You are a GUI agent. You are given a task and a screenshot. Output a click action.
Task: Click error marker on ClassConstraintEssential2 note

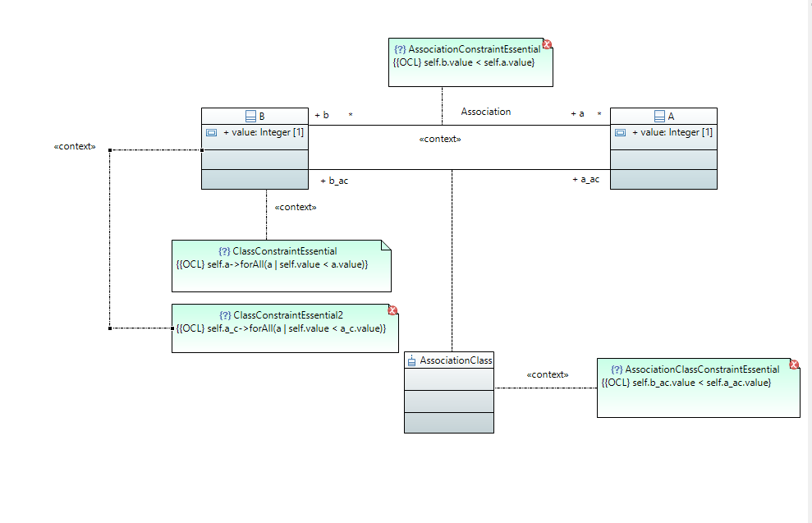point(392,310)
